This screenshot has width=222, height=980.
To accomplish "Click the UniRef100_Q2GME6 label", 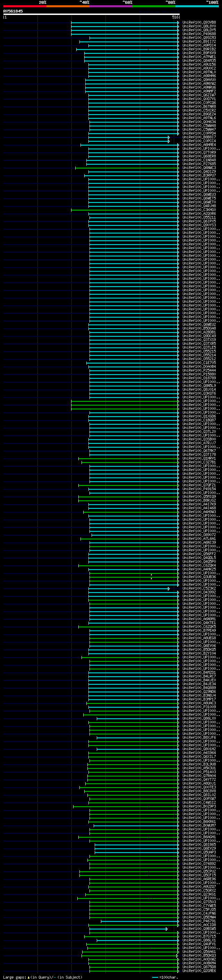I will (199, 971).
